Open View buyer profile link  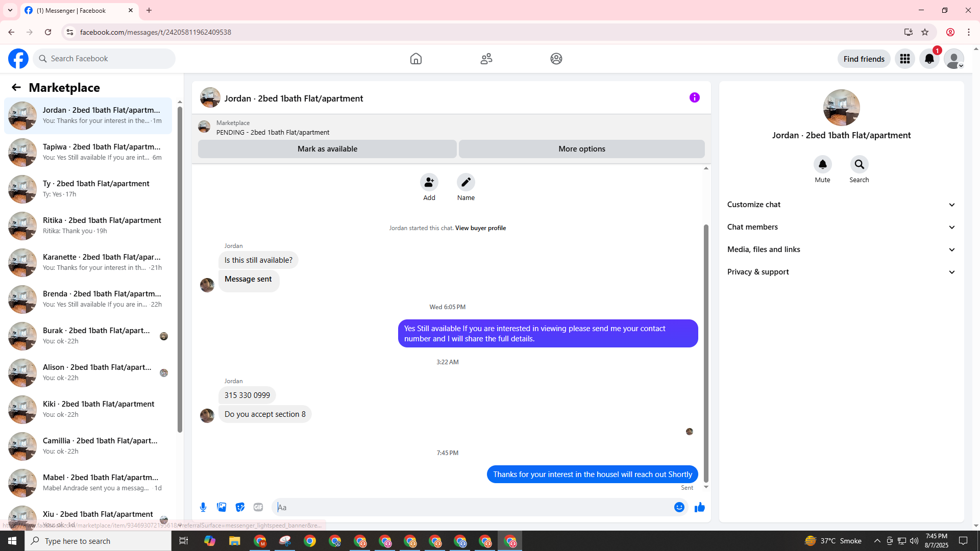480,228
